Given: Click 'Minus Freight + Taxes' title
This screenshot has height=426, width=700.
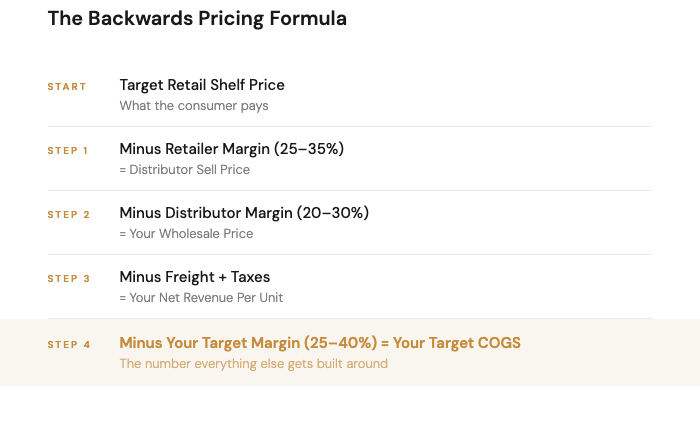Looking at the screenshot, I should (195, 277).
